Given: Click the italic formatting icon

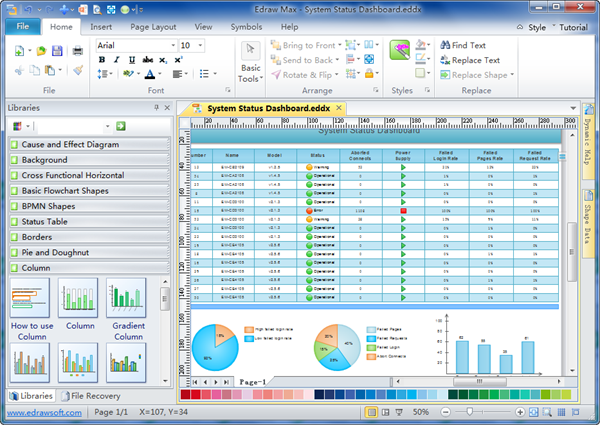Looking at the screenshot, I should point(116,60).
